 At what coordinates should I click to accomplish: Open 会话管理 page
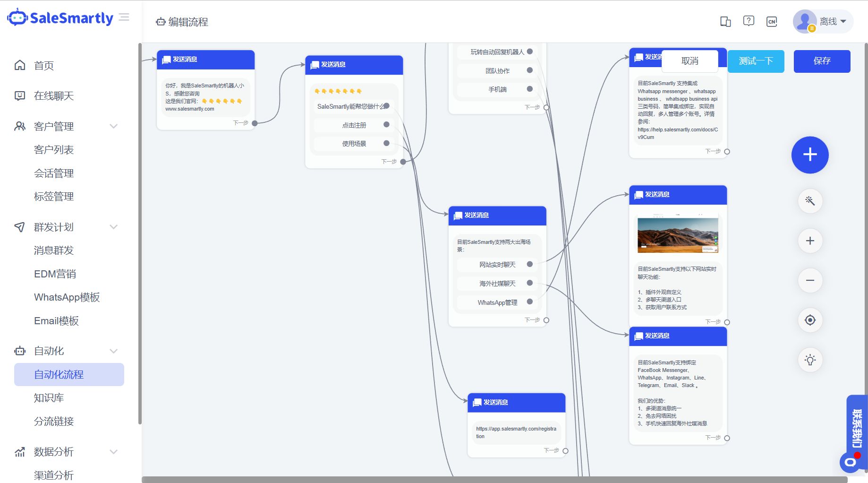click(54, 173)
